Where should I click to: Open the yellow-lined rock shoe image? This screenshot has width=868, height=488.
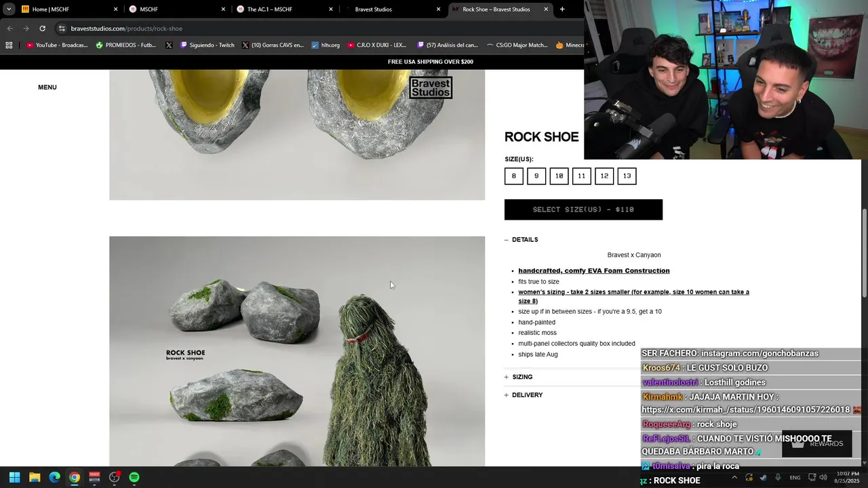[297, 135]
